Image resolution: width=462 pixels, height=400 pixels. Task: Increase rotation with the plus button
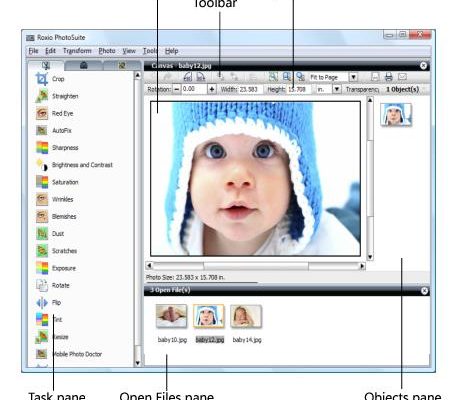[x=212, y=89]
